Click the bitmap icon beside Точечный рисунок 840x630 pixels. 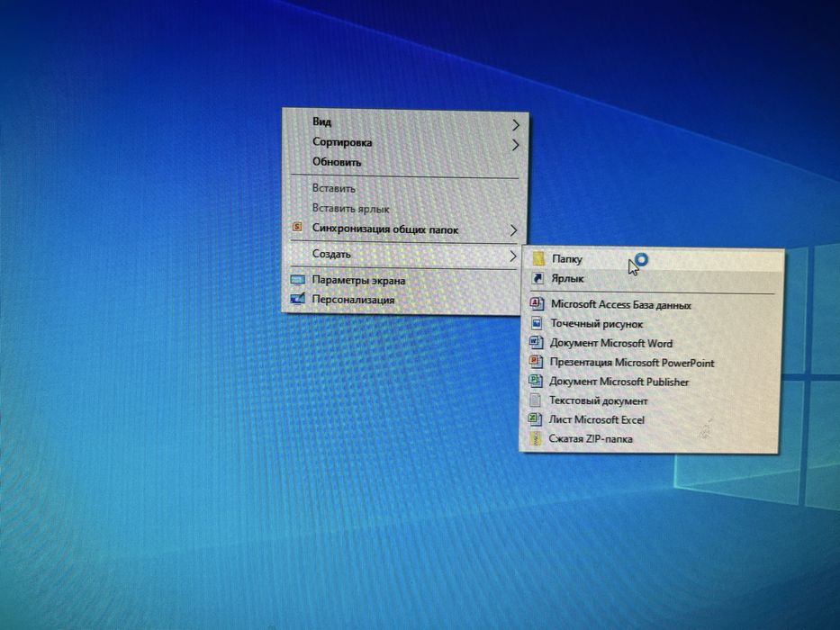(537, 323)
